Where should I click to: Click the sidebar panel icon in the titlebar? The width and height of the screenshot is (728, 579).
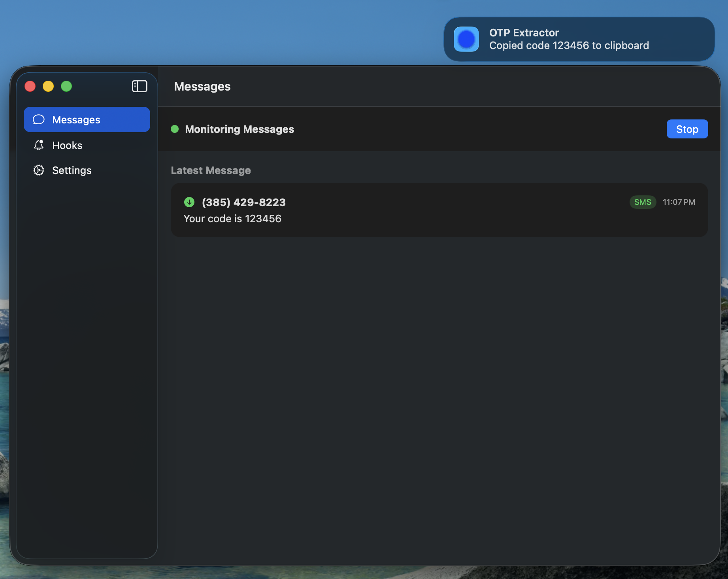(x=139, y=86)
